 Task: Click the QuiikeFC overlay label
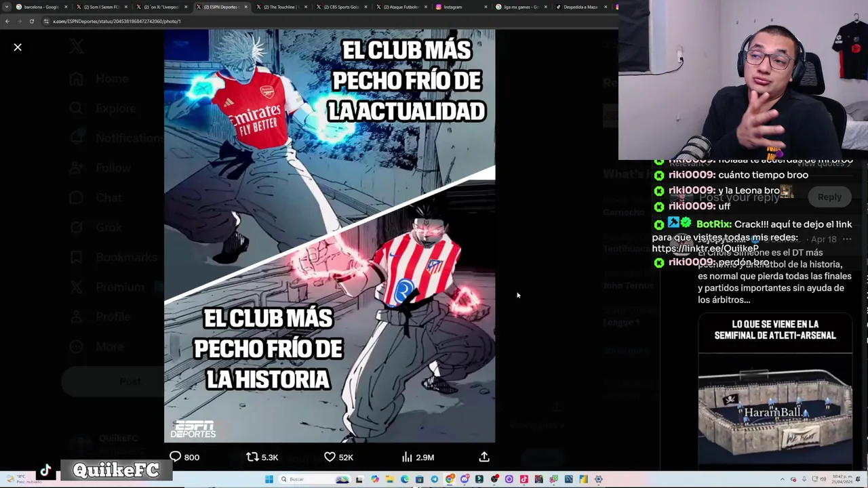pos(116,470)
